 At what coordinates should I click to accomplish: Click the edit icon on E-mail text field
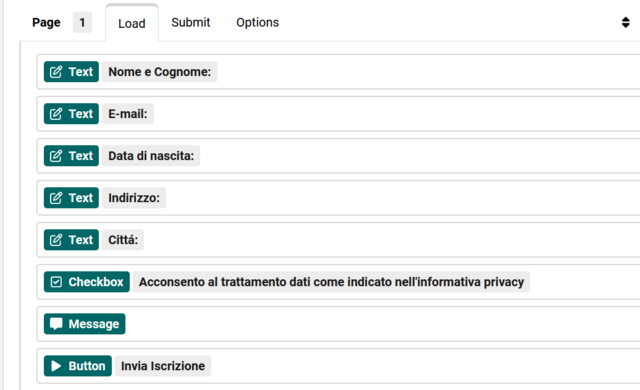[x=56, y=114]
